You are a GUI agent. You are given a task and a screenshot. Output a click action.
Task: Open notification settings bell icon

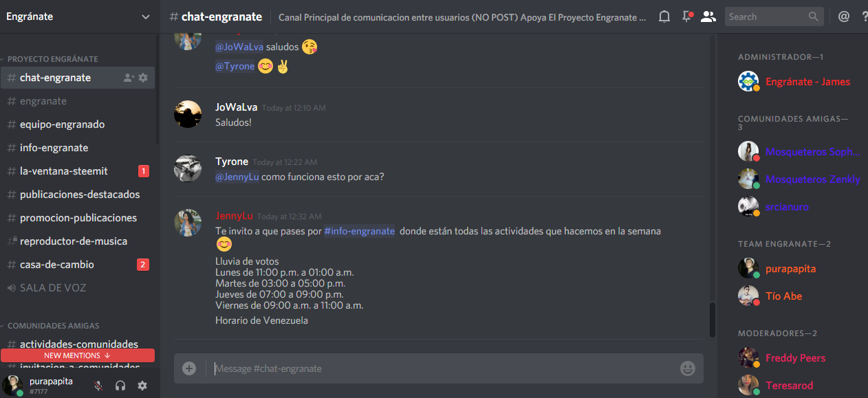tap(664, 16)
